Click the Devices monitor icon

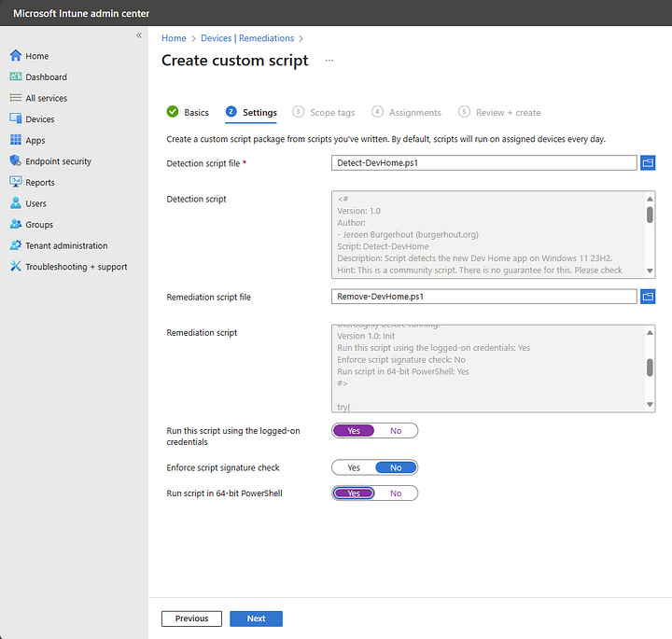click(x=16, y=118)
